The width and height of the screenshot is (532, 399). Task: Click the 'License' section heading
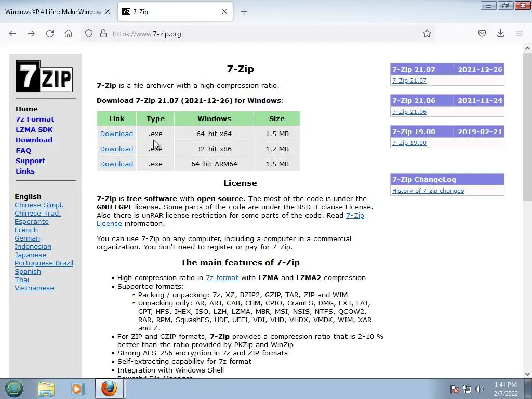pos(240,183)
